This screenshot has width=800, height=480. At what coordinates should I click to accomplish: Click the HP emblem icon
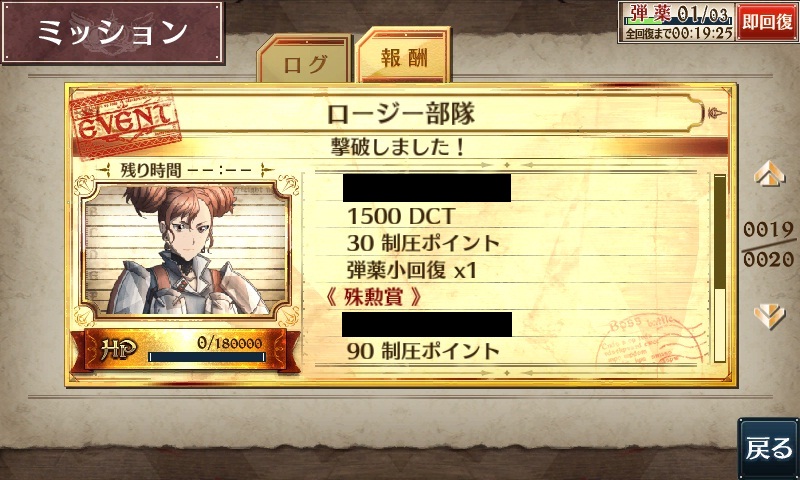click(119, 349)
